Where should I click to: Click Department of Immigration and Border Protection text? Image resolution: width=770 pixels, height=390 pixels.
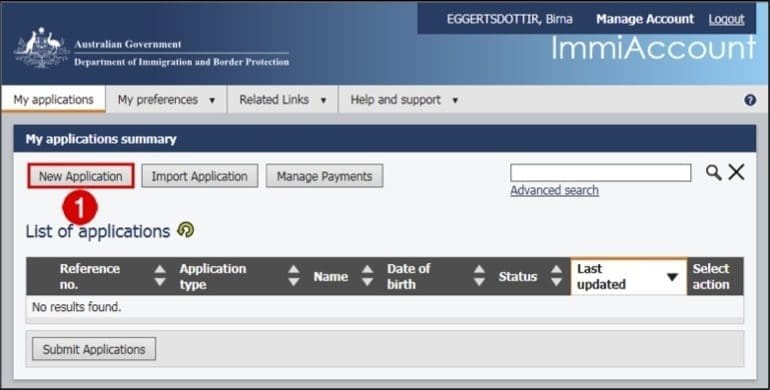[181, 62]
